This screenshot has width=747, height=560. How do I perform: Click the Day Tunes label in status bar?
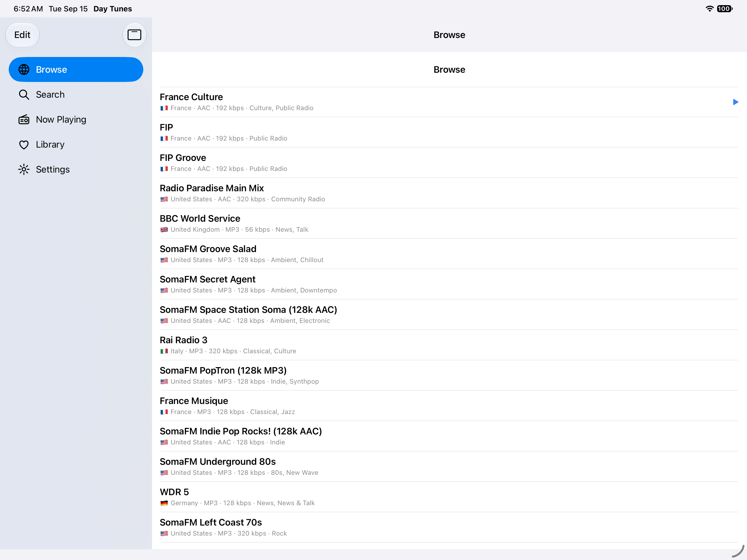113,9
